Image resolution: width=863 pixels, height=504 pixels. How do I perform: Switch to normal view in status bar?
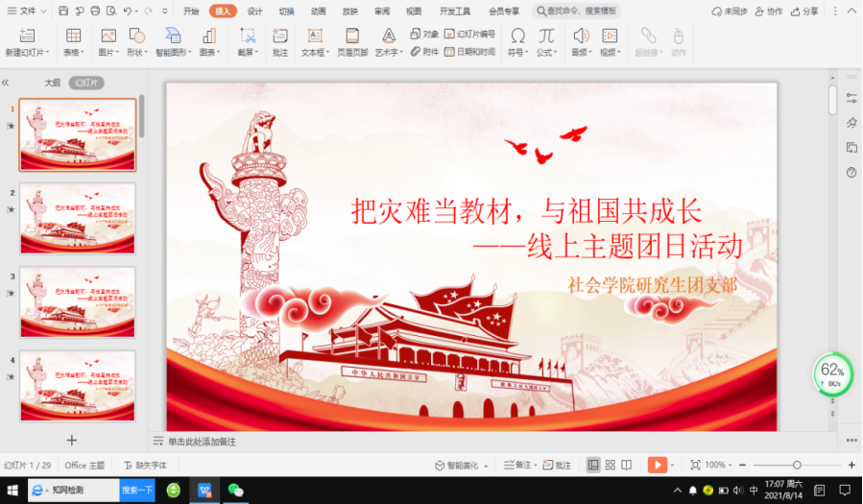click(x=593, y=465)
